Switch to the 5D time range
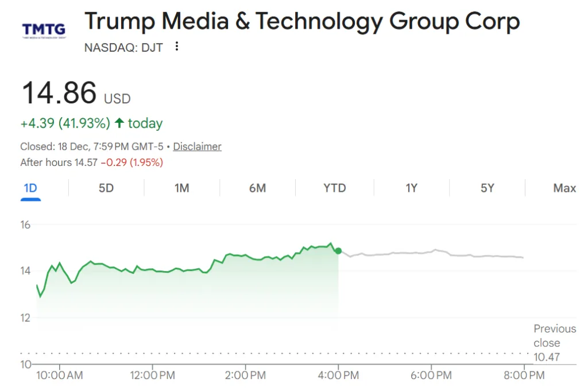 pyautogui.click(x=106, y=188)
